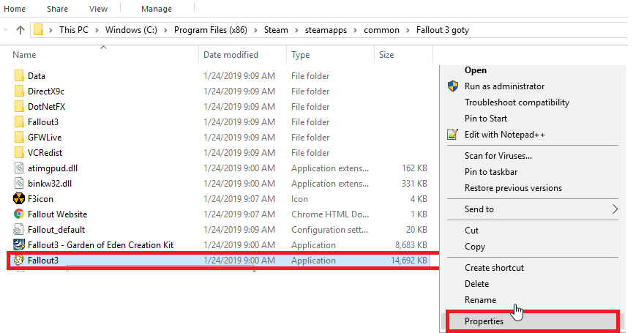Click the Configuration sett... type cell
The height and width of the screenshot is (333, 644).
click(x=329, y=230)
